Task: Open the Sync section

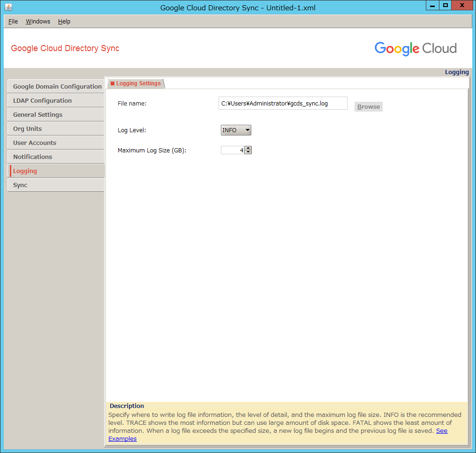Action: point(56,185)
